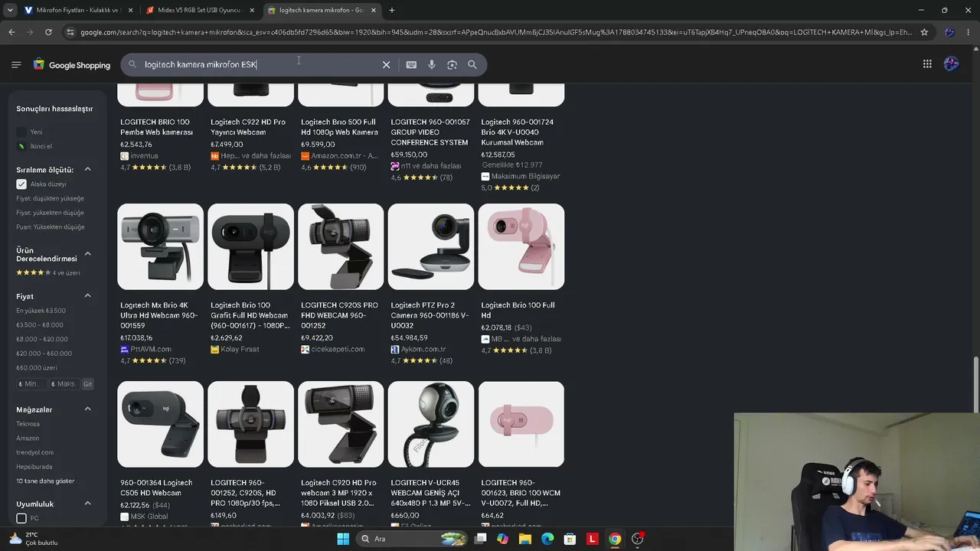The image size is (980, 551).
Task: Click the Git price range button
Action: 88,383
